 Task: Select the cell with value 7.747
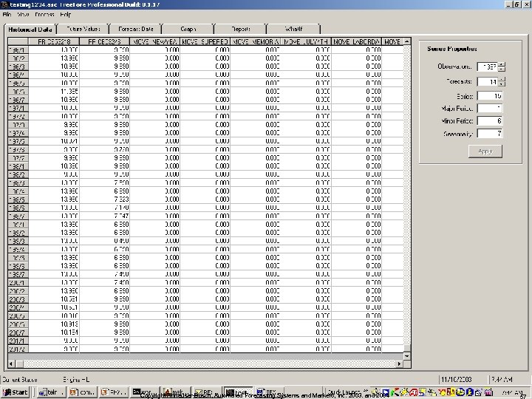tap(104, 216)
